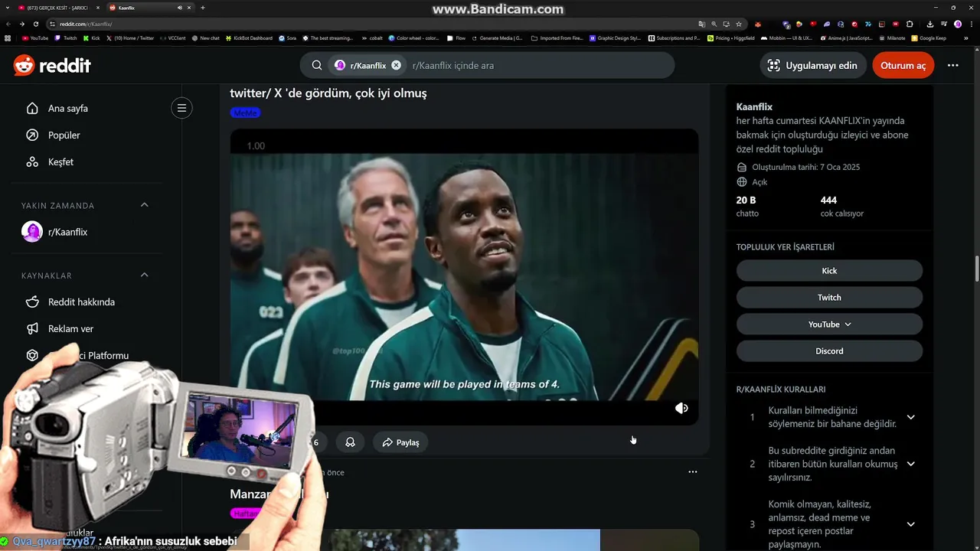980x551 pixels.
Task: Mute the Kaanflix tab audio icon
Action: point(180,8)
